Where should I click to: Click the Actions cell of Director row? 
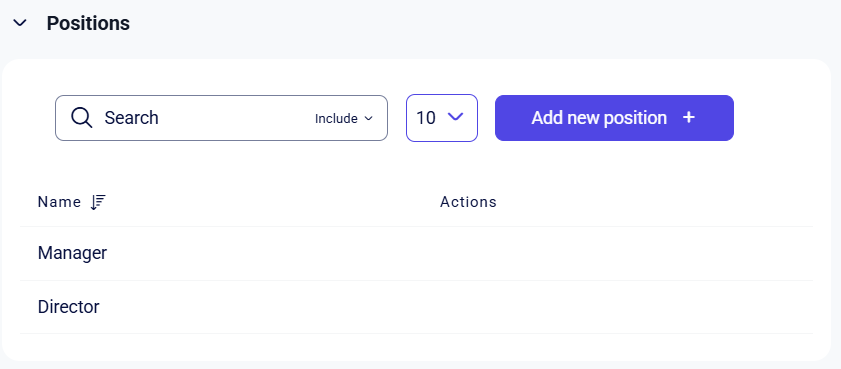click(626, 307)
